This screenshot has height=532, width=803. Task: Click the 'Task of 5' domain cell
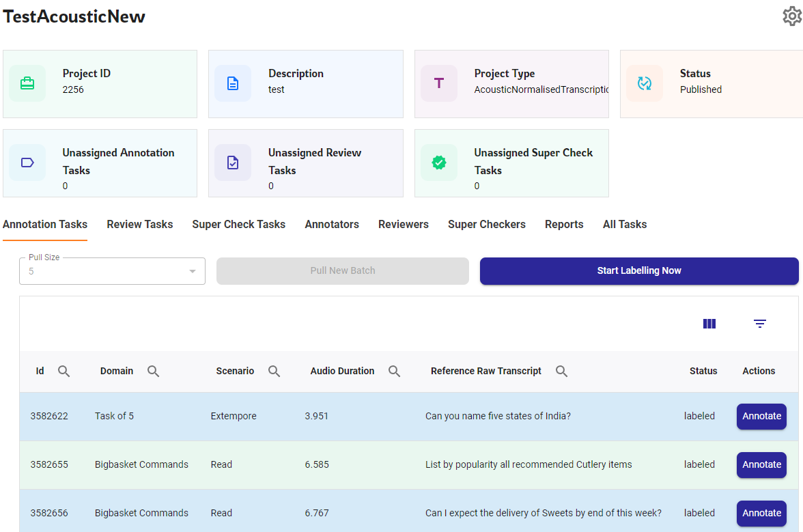(x=114, y=417)
